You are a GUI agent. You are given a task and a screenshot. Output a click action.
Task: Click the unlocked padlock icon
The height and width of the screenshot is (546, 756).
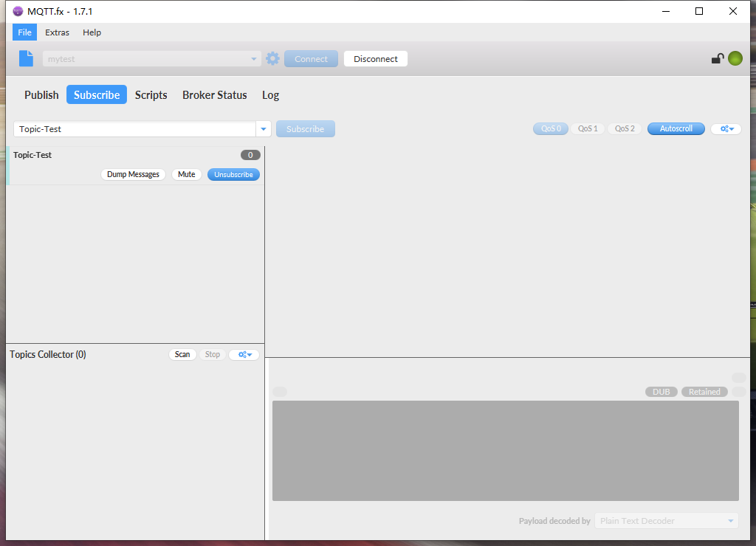point(718,58)
